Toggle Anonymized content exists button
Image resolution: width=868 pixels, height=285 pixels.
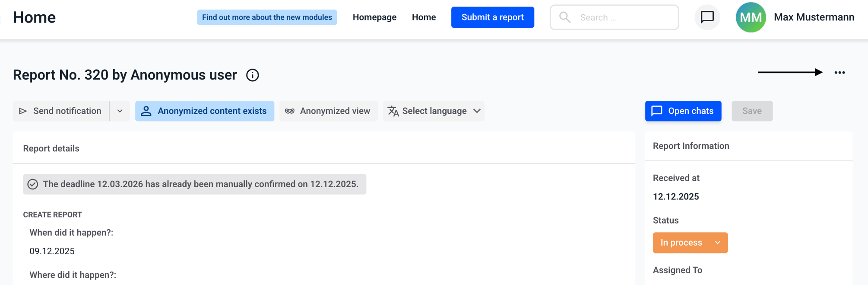pyautogui.click(x=205, y=111)
